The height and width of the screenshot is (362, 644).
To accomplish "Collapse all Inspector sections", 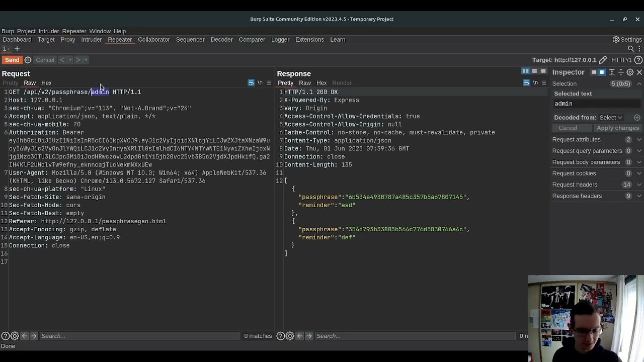I will pos(621,72).
